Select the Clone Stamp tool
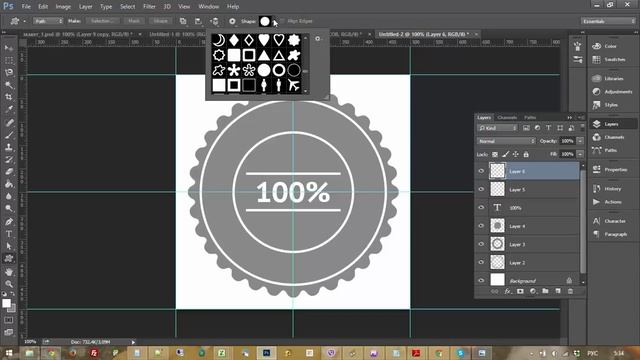The height and width of the screenshot is (360, 640). [9, 147]
